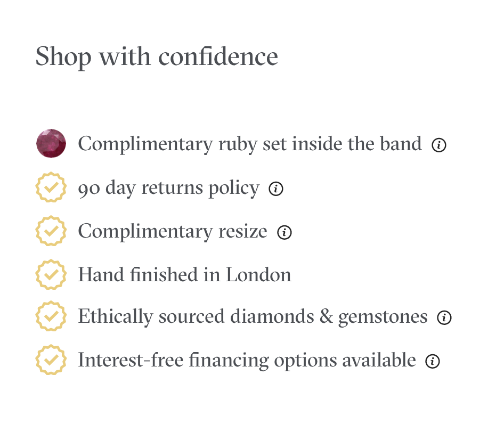Click the word 'London' in the list

[258, 275]
